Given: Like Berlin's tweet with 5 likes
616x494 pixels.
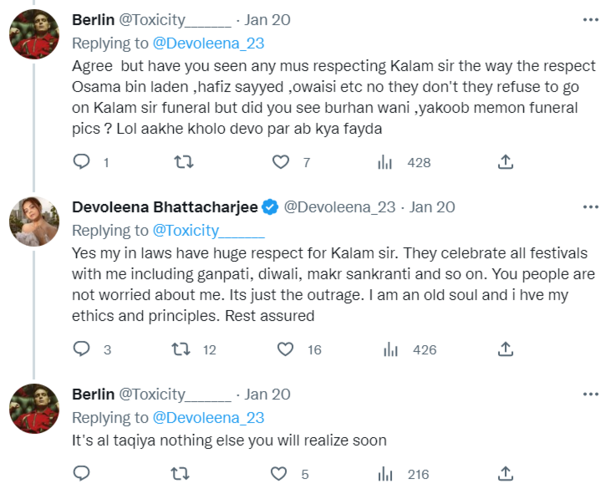Looking at the screenshot, I should click(285, 474).
